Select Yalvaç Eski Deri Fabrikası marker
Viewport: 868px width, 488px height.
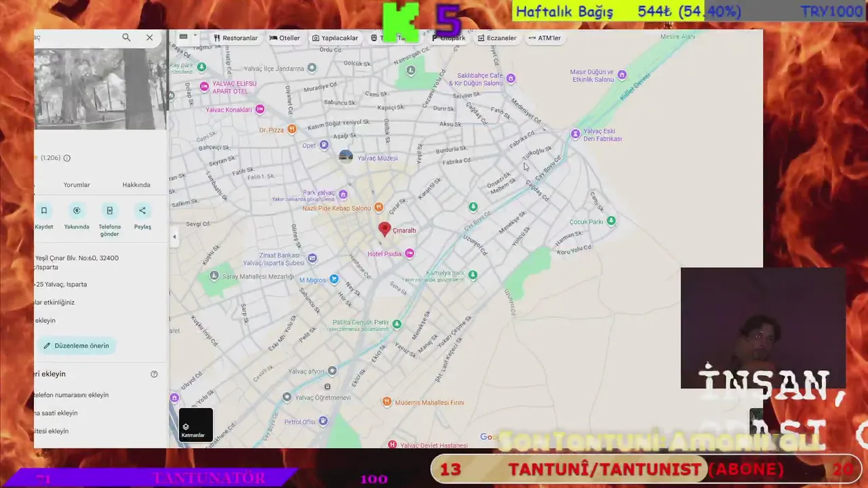click(x=575, y=134)
